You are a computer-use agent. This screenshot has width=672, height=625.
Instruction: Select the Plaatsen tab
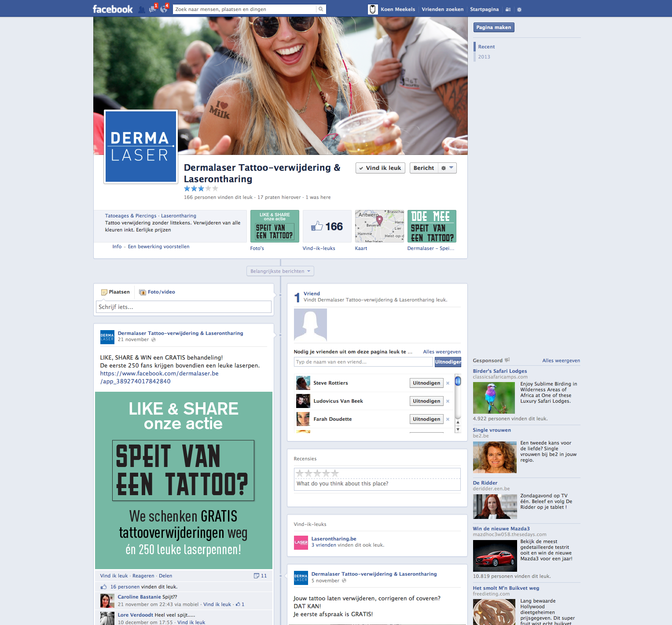point(115,292)
